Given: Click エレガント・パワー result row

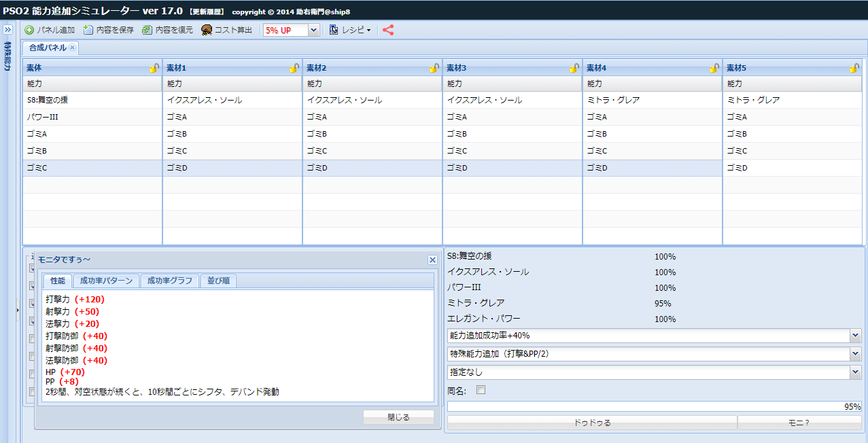Looking at the screenshot, I should pos(562,319).
